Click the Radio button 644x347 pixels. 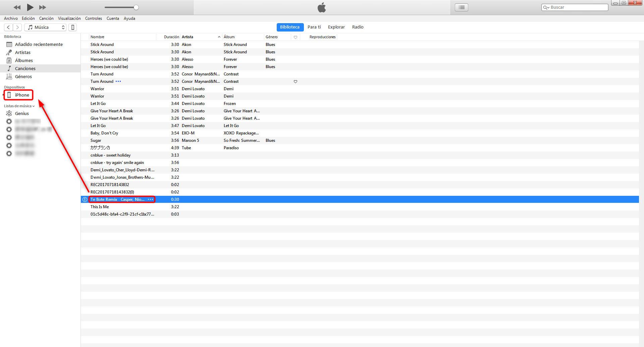(358, 27)
